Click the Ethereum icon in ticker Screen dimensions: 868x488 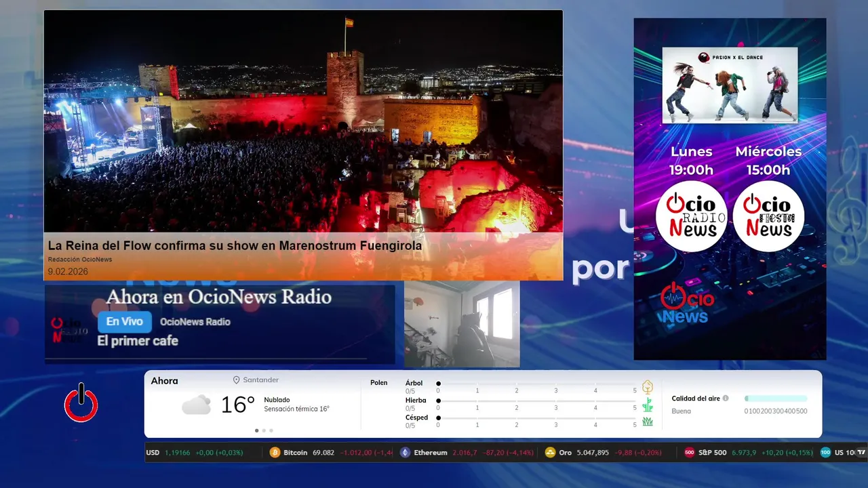click(405, 453)
